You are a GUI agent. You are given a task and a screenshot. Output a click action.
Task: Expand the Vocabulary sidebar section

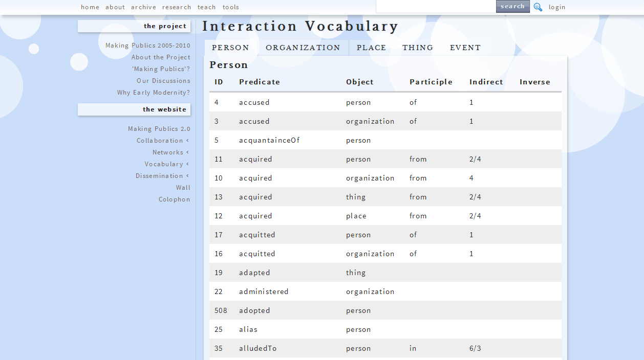point(167,164)
